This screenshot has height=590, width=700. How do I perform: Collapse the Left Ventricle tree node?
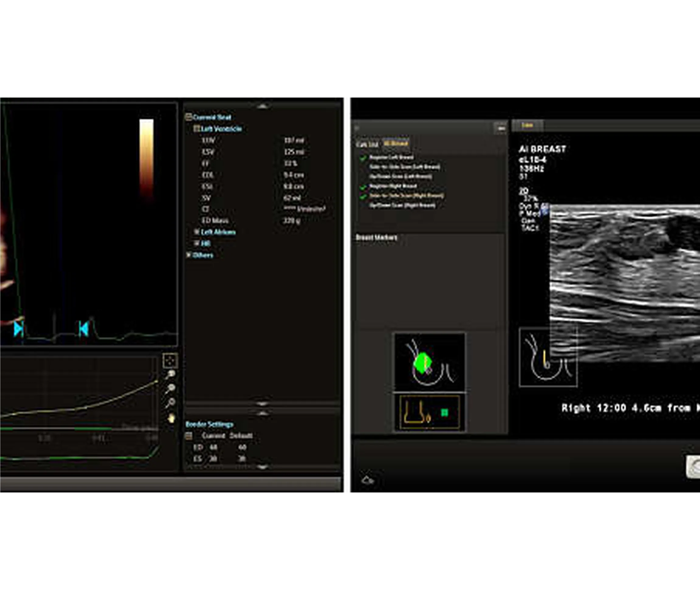197,129
